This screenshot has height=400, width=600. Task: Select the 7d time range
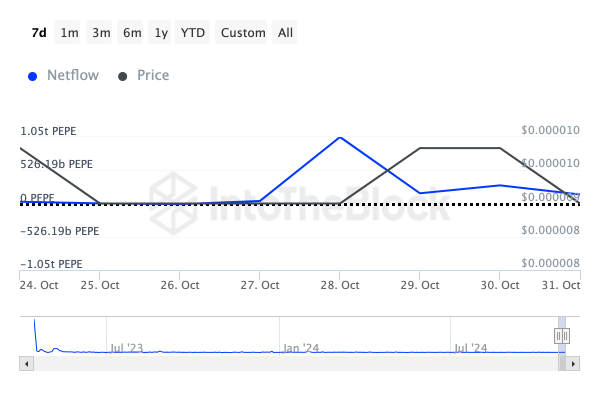[38, 33]
